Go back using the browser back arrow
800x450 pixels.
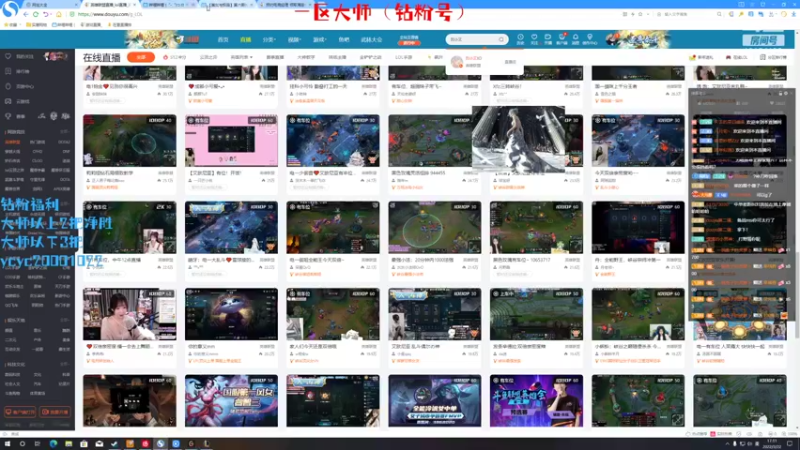[26, 14]
